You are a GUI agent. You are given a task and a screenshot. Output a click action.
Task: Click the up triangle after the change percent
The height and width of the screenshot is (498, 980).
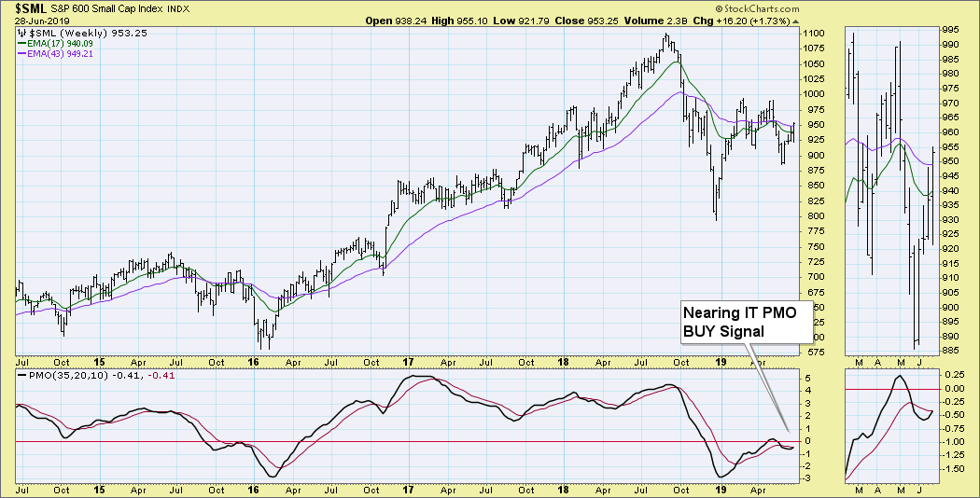pyautogui.click(x=795, y=21)
